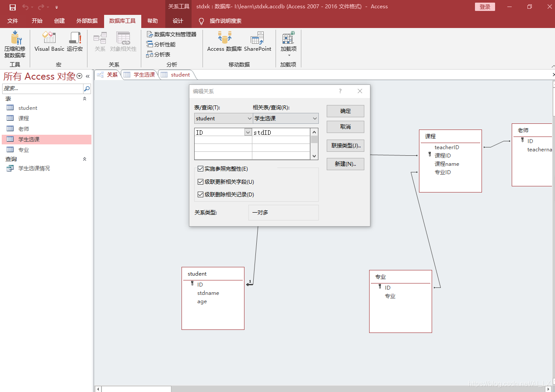Click the Run Macro icon
The height and width of the screenshot is (392, 555).
pos(75,38)
